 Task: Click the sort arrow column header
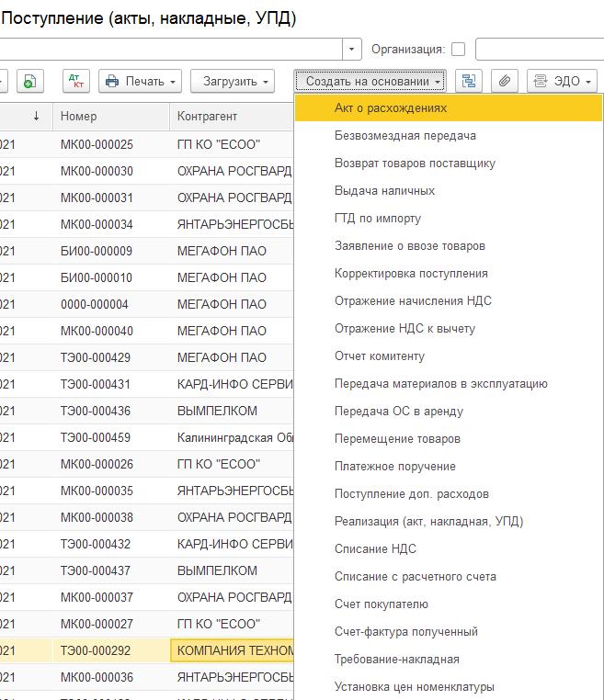(x=36, y=117)
